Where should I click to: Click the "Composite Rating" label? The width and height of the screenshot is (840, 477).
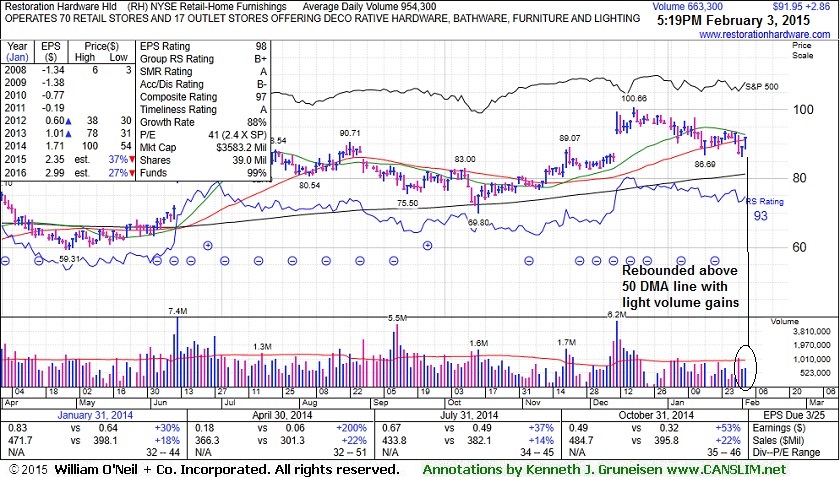click(x=178, y=97)
